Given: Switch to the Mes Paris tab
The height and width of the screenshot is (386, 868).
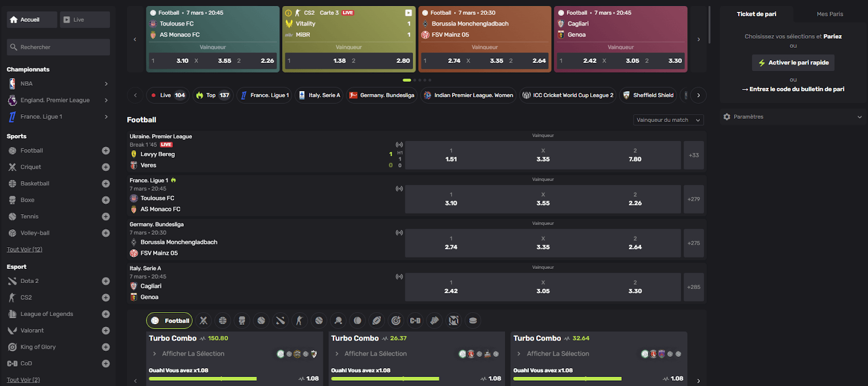Looking at the screenshot, I should click(x=829, y=14).
